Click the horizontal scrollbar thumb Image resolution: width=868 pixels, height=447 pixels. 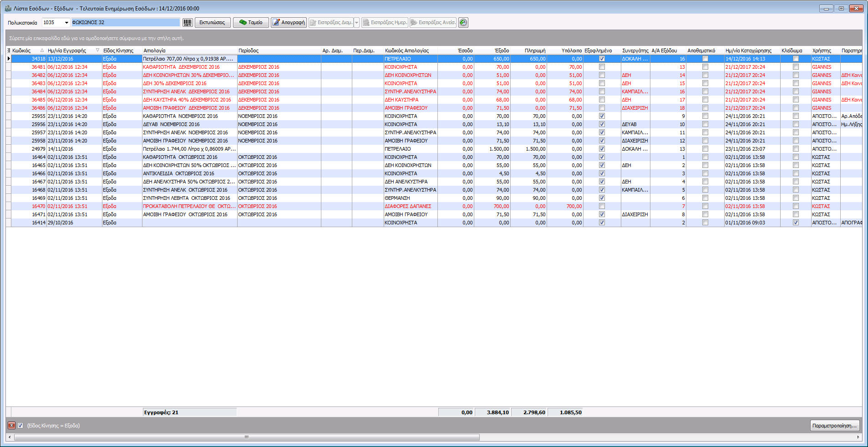click(x=247, y=437)
